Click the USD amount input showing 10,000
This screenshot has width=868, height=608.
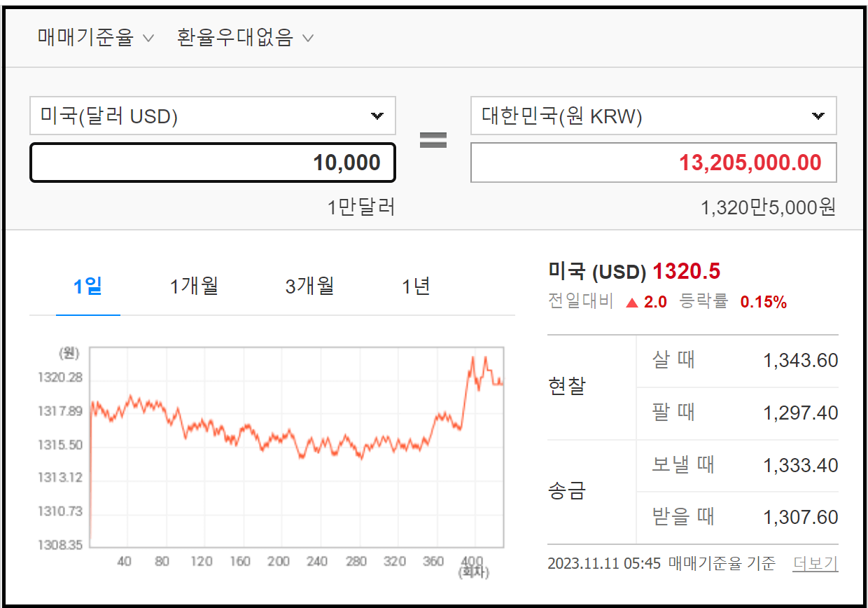click(212, 162)
